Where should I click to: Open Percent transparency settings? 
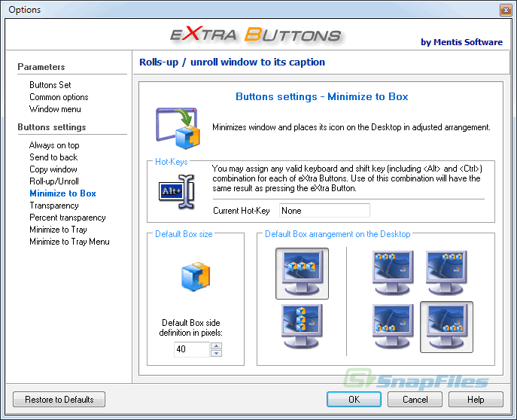(x=68, y=218)
